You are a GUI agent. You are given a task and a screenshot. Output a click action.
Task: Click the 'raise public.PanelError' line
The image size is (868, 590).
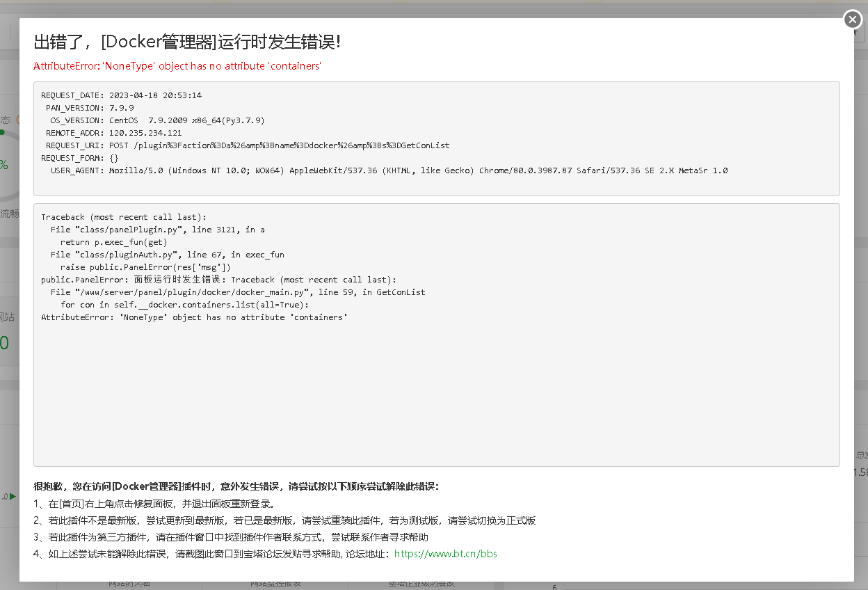pyautogui.click(x=145, y=267)
